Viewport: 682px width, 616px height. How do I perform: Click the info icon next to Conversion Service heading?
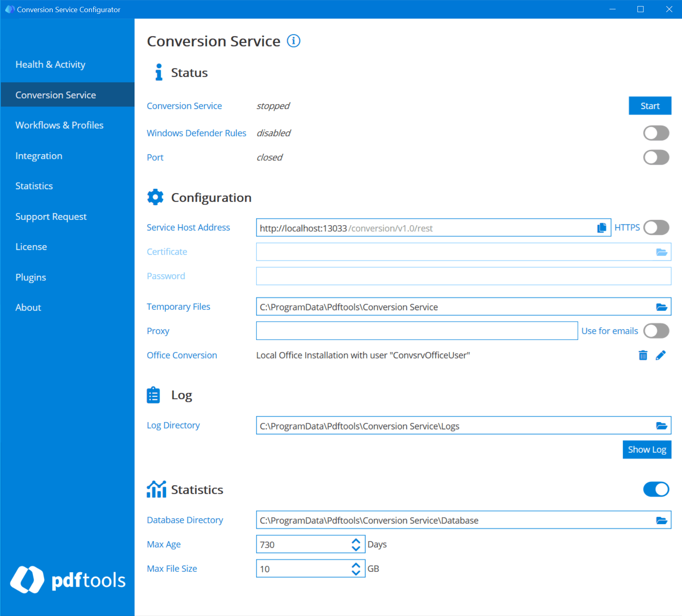point(293,41)
